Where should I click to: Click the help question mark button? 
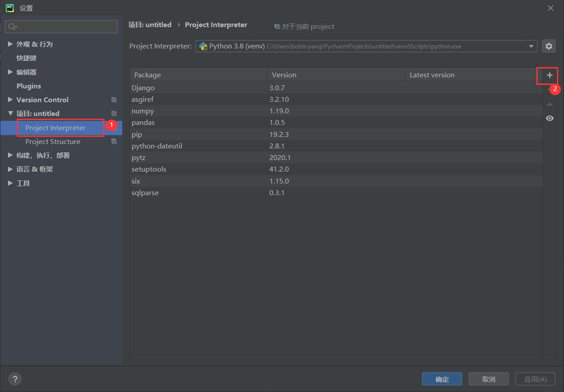15,379
